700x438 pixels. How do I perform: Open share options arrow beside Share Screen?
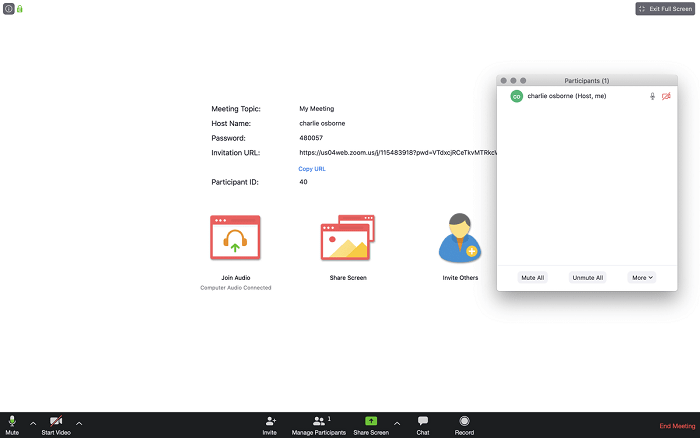(x=397, y=423)
